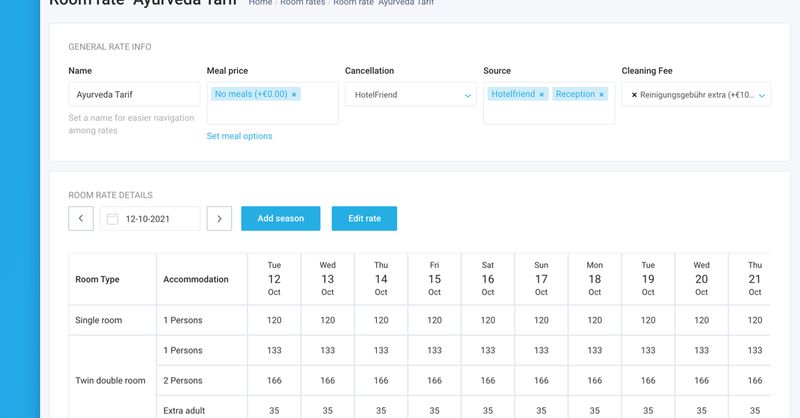Remove the No meals tag
This screenshot has height=418, width=800.
[x=294, y=94]
